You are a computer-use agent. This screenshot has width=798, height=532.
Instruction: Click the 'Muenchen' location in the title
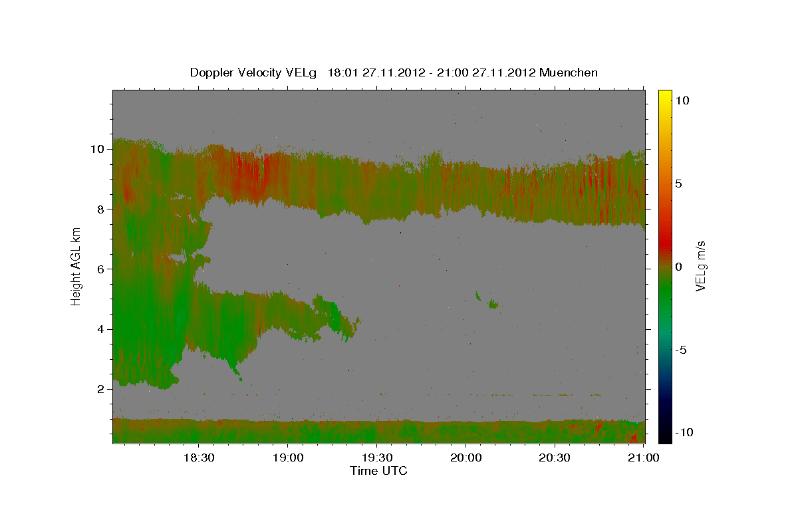point(569,72)
